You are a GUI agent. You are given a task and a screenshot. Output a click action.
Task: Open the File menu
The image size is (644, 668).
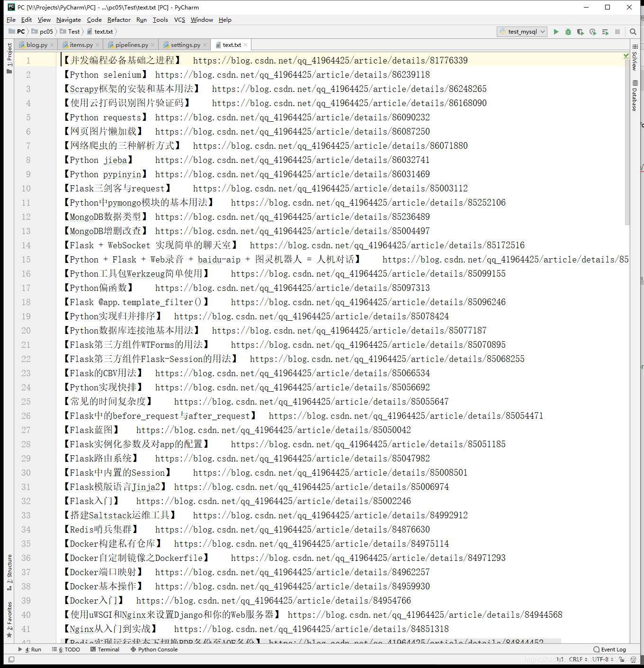pos(11,20)
